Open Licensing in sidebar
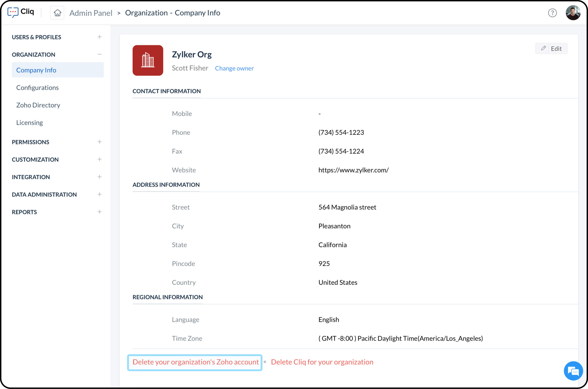This screenshot has height=389, width=588. (x=29, y=123)
